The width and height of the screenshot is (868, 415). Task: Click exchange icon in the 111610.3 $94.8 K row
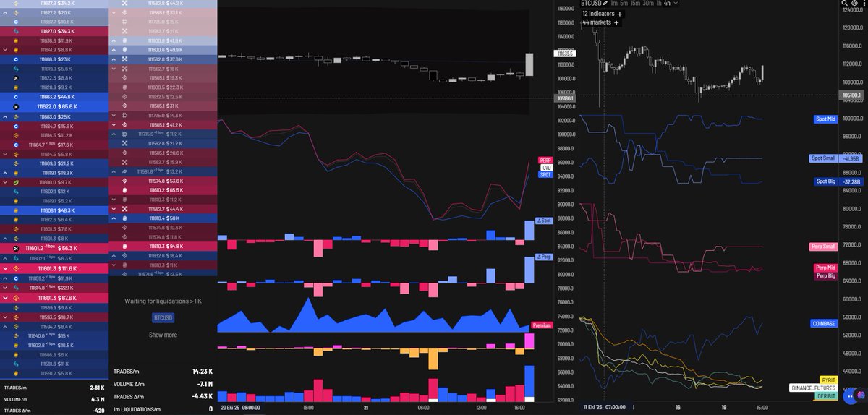[124, 247]
